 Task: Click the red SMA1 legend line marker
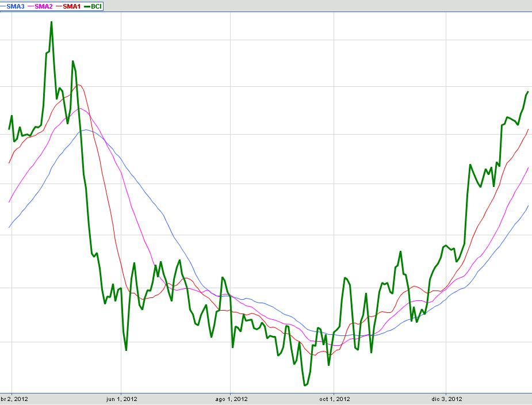[x=59, y=6]
